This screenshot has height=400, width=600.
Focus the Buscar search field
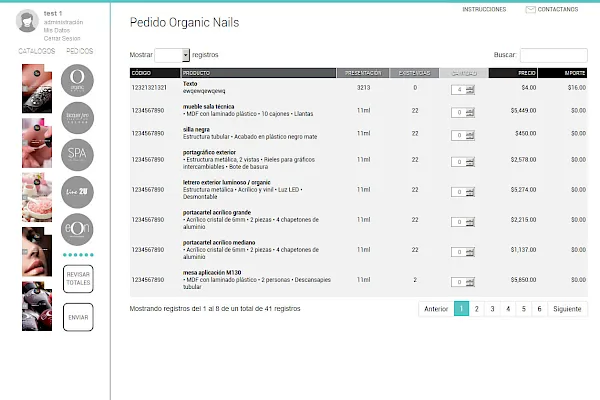554,55
